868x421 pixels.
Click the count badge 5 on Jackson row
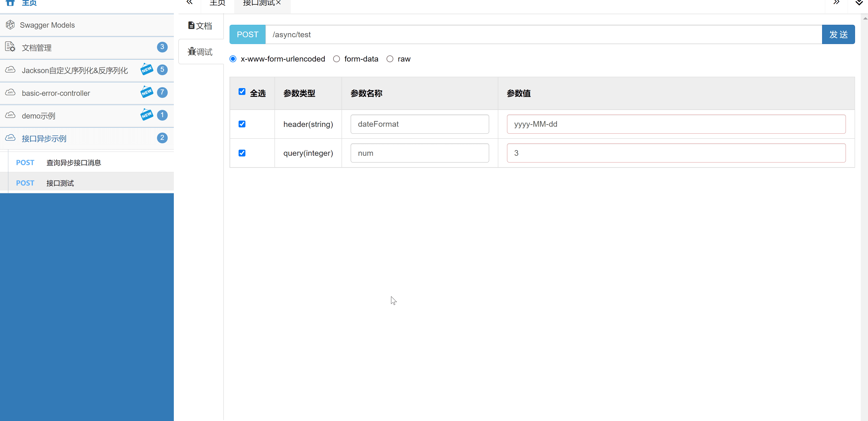(x=162, y=70)
